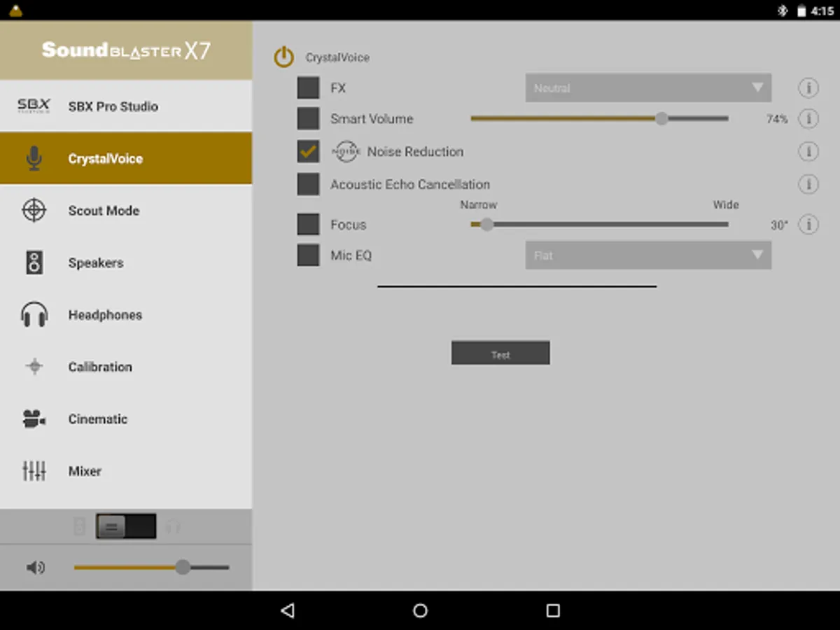Toggle the speaker/headphone output switch
The height and width of the screenshot is (630, 840).
point(126,526)
